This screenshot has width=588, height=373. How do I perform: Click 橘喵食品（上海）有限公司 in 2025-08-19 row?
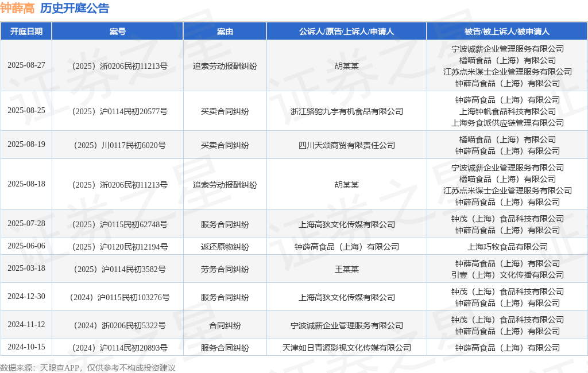(508, 139)
